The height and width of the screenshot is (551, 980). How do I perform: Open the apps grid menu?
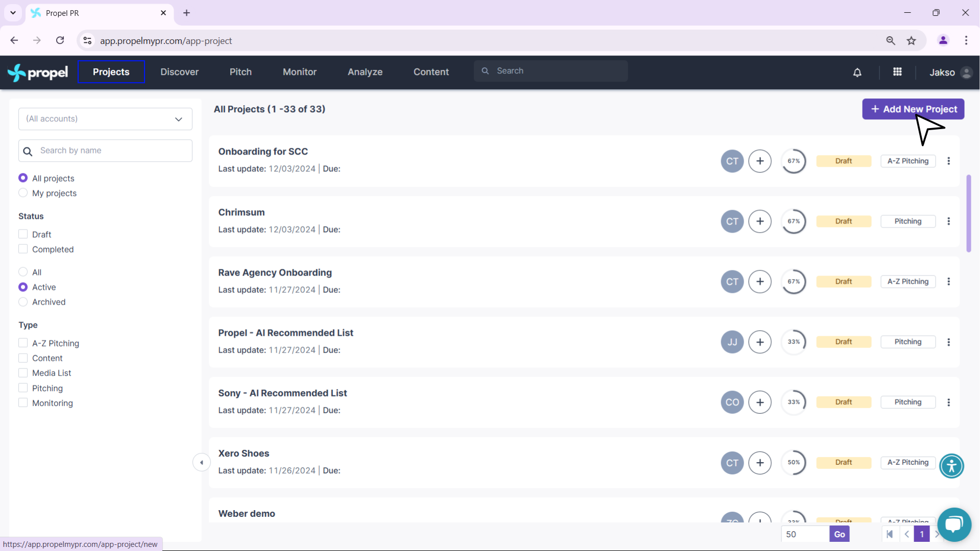(897, 72)
